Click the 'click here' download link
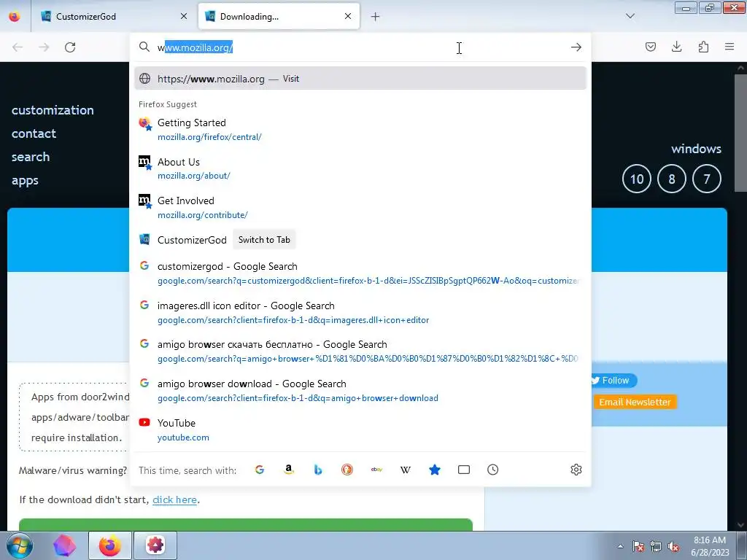The image size is (747, 560). point(174,499)
